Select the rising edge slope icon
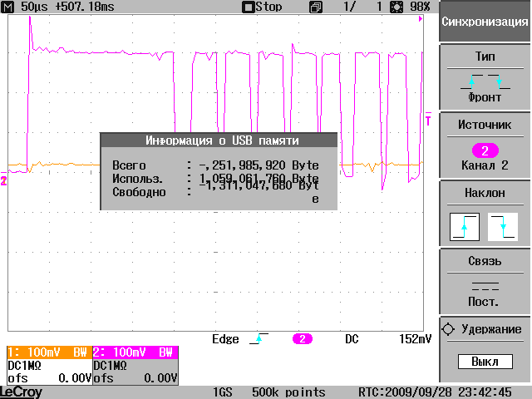This screenshot has width=532, height=399. pos(464,226)
